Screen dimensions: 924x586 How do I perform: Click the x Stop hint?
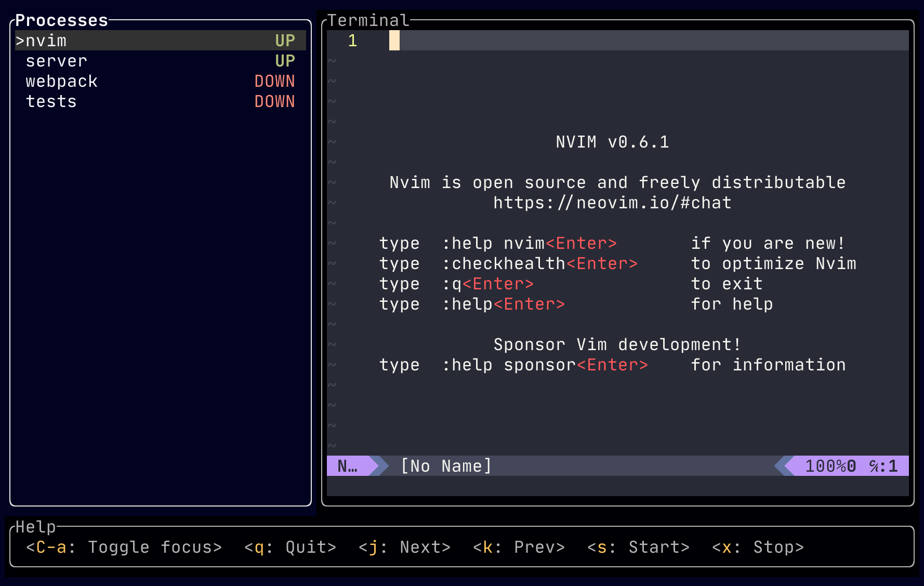click(758, 547)
